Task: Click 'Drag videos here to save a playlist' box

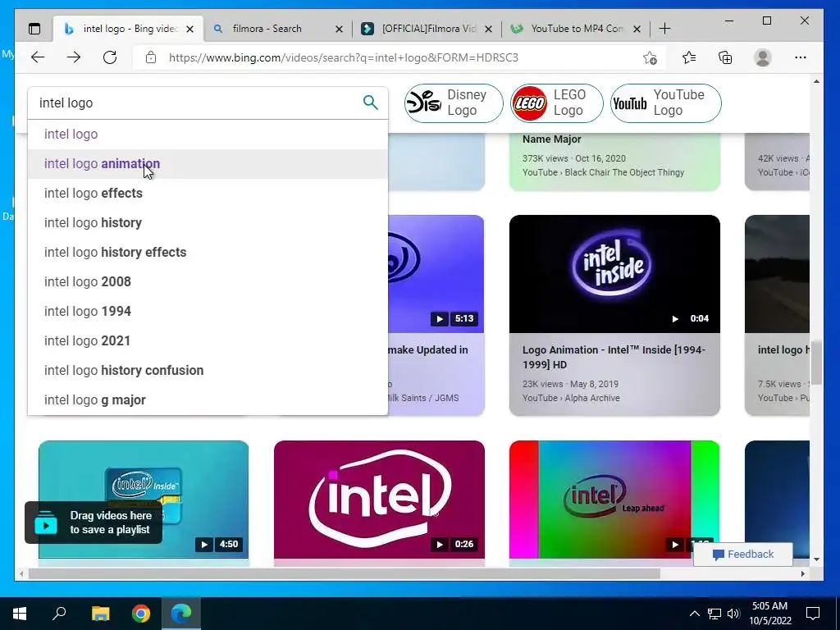Action: [94, 523]
